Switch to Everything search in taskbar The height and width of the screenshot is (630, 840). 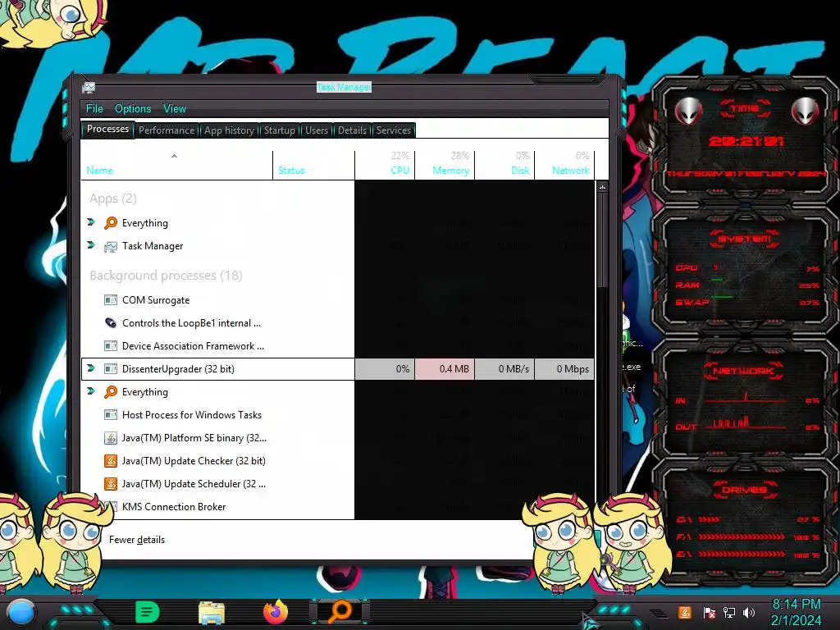click(340, 612)
